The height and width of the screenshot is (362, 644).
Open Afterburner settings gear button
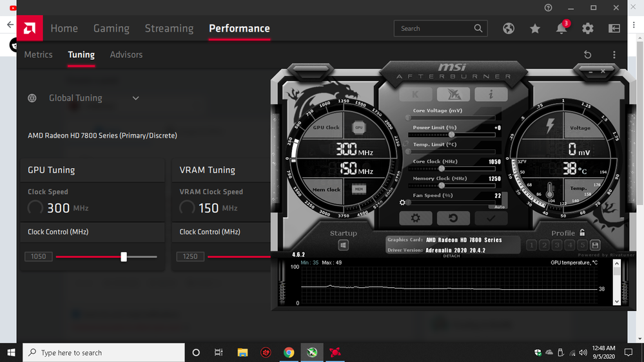tap(415, 218)
